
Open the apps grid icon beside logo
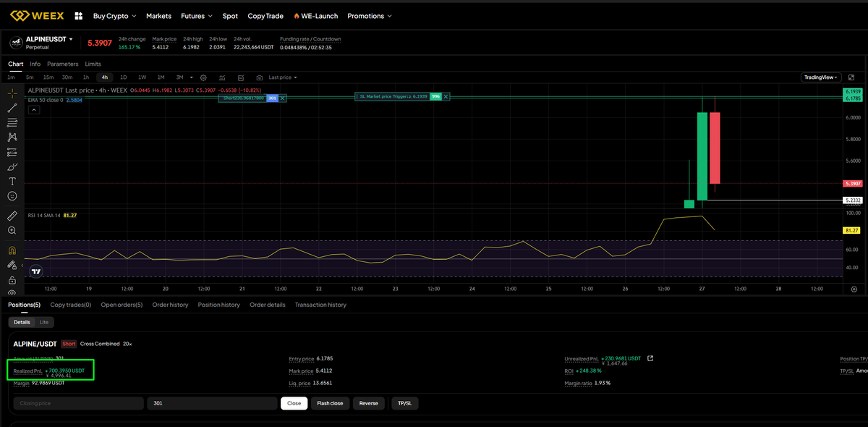(79, 16)
